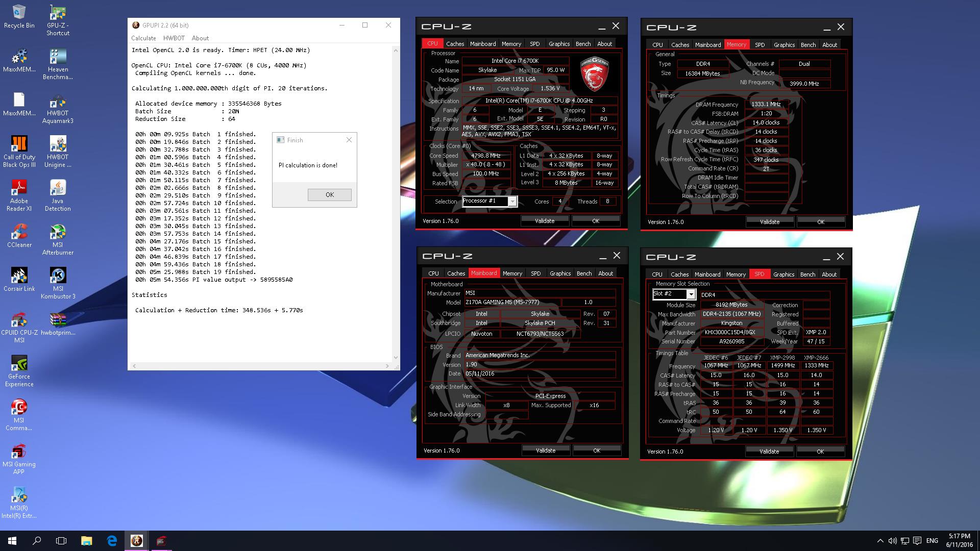Open the Slot #2 memory slot dropdown

674,294
